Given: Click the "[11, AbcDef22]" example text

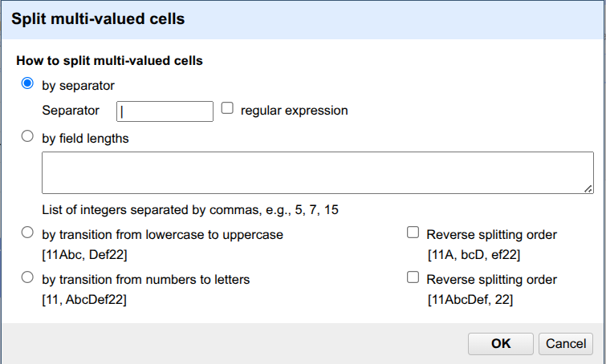Looking at the screenshot, I should point(84,300).
